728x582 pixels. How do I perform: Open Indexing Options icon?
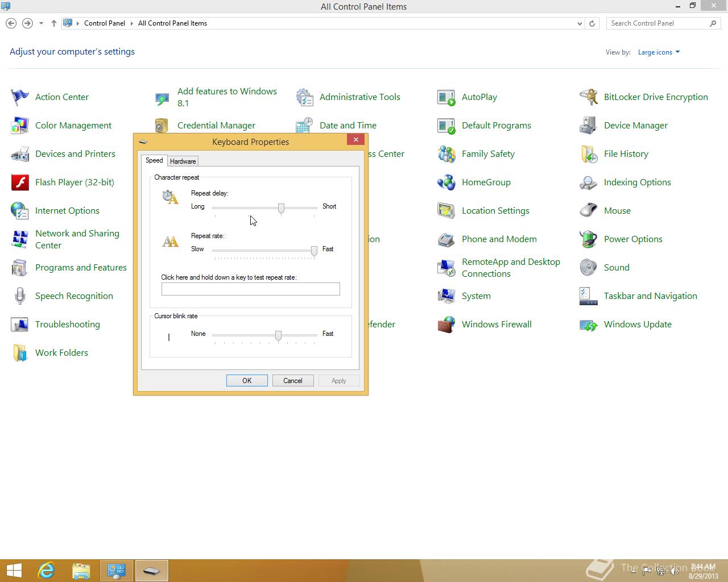pos(589,182)
